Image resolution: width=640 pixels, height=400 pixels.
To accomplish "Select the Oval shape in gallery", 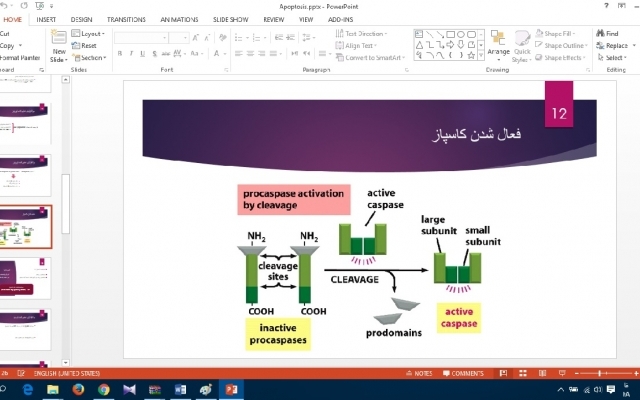I will [461, 34].
